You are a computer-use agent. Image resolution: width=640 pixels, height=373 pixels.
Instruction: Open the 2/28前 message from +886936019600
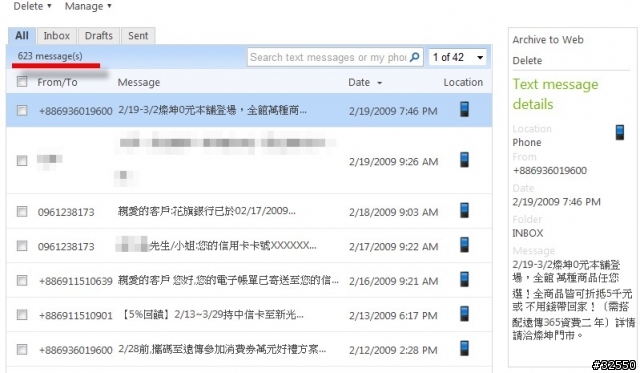click(x=222, y=349)
